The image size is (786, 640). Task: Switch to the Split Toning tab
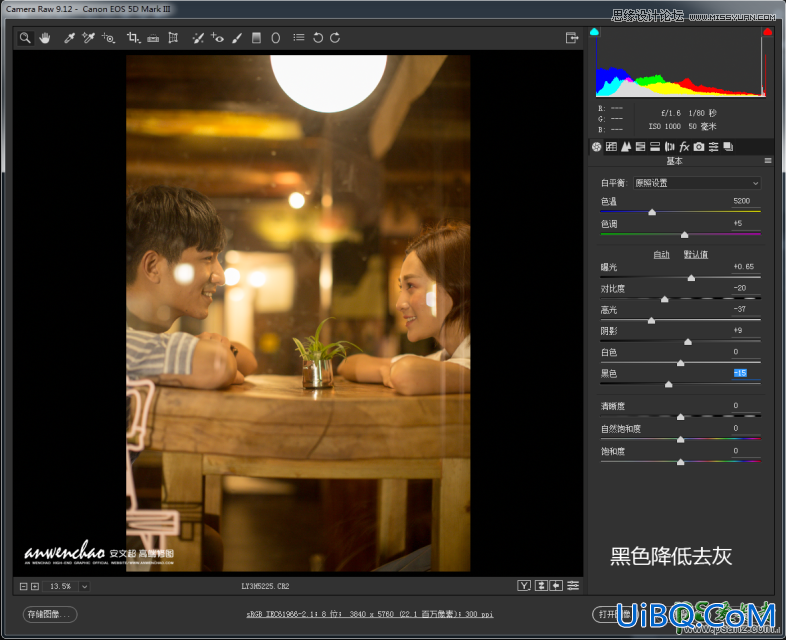click(x=655, y=147)
